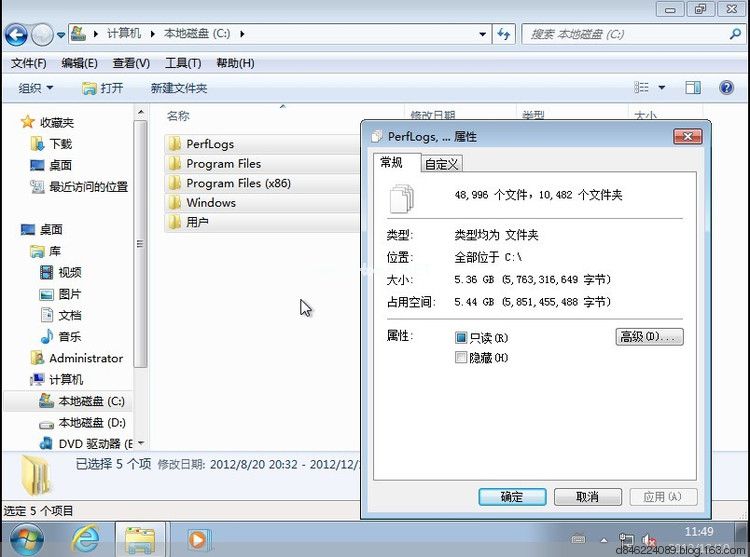The image size is (750, 557).
Task: Enable the 隐藏 (hidden) checkbox
Action: [x=461, y=358]
